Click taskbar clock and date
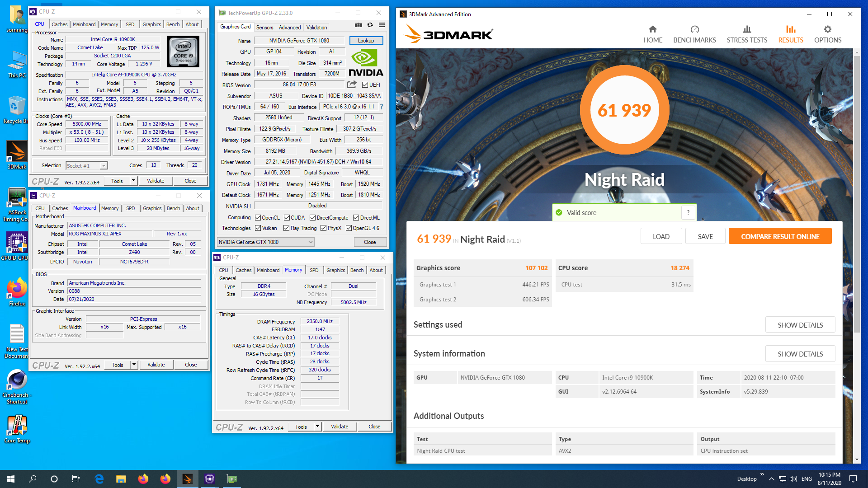 [829, 479]
